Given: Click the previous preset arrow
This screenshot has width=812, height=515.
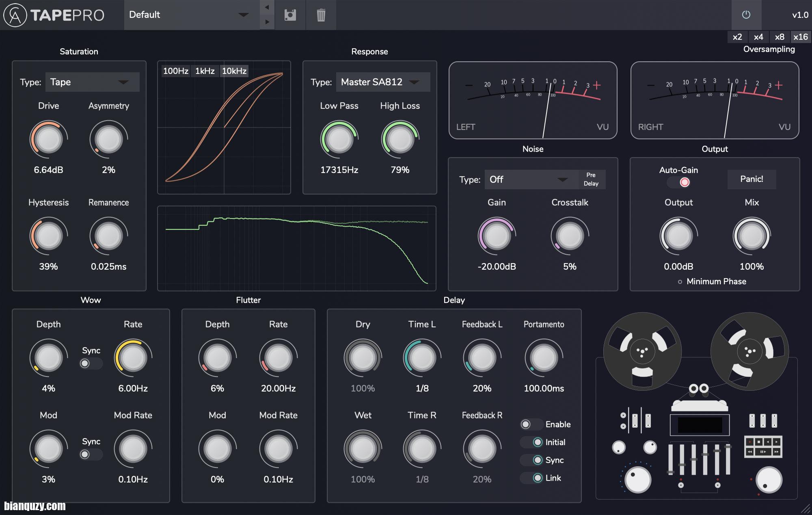Looking at the screenshot, I should pos(267,7).
